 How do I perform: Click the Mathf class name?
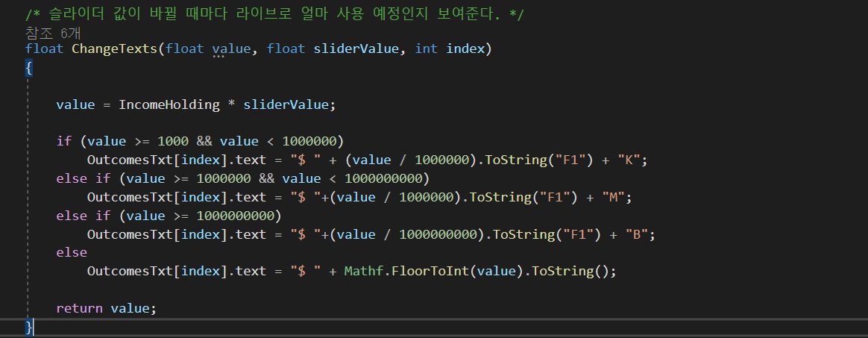click(x=364, y=271)
